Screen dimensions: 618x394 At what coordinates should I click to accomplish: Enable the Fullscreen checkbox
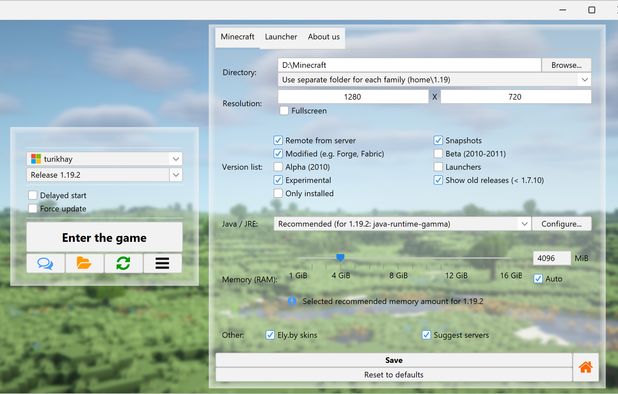coord(284,111)
